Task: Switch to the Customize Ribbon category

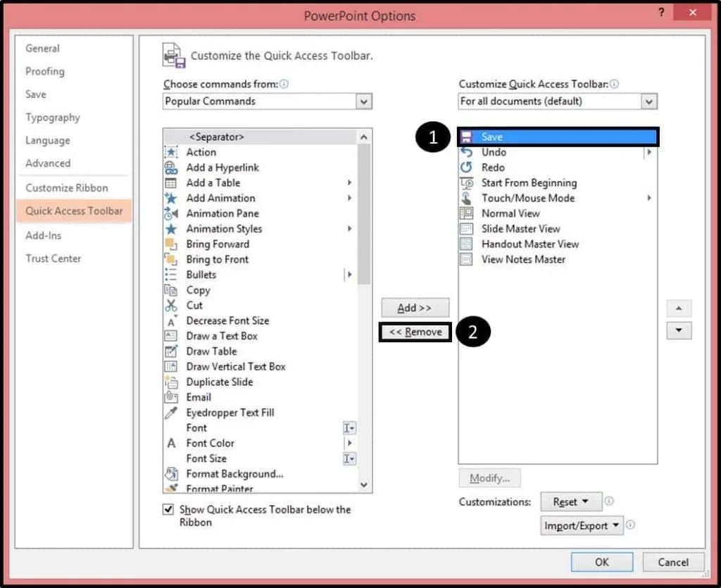Action: [67, 188]
